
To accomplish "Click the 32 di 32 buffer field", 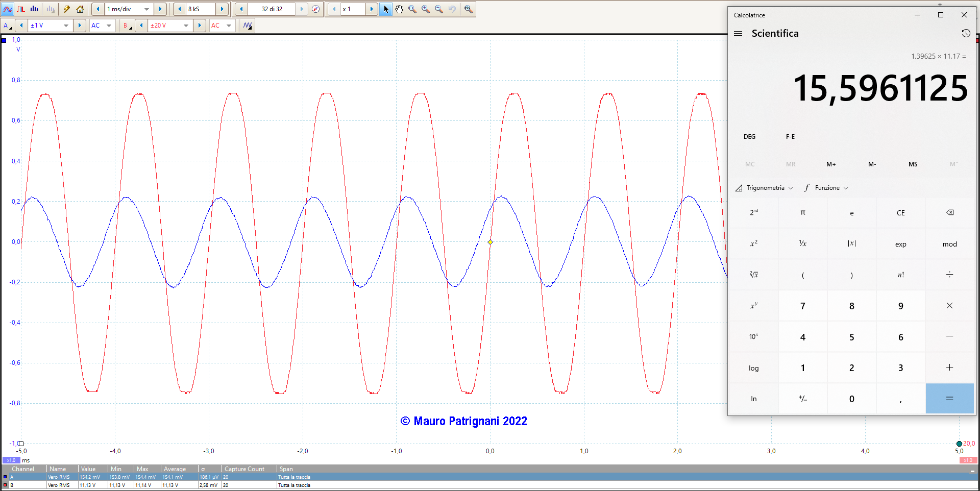I will coord(272,9).
